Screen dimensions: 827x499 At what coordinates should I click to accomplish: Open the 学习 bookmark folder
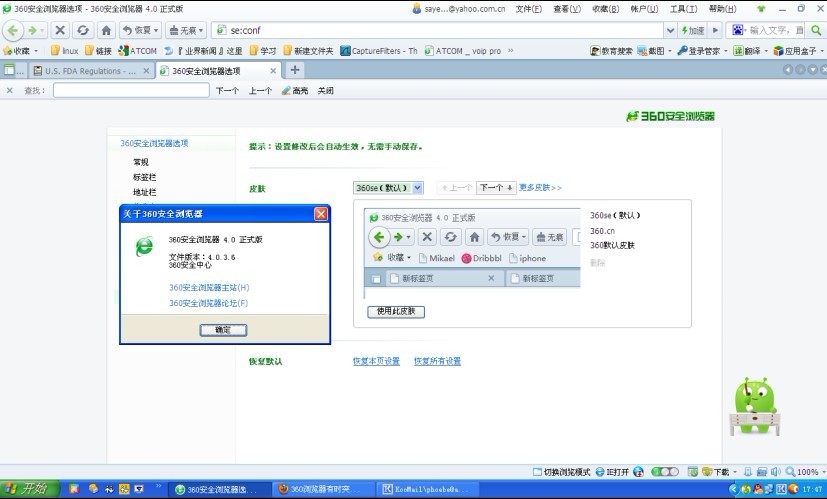click(263, 51)
